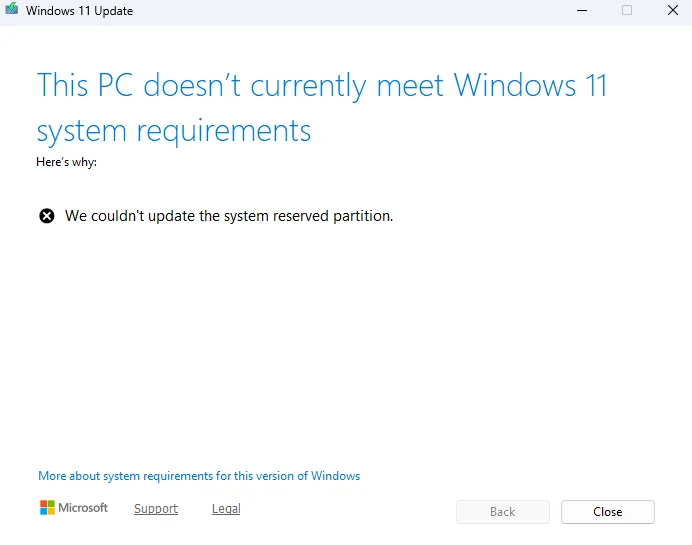Click the empty title bar area
This screenshot has width=692, height=545.
350,11
